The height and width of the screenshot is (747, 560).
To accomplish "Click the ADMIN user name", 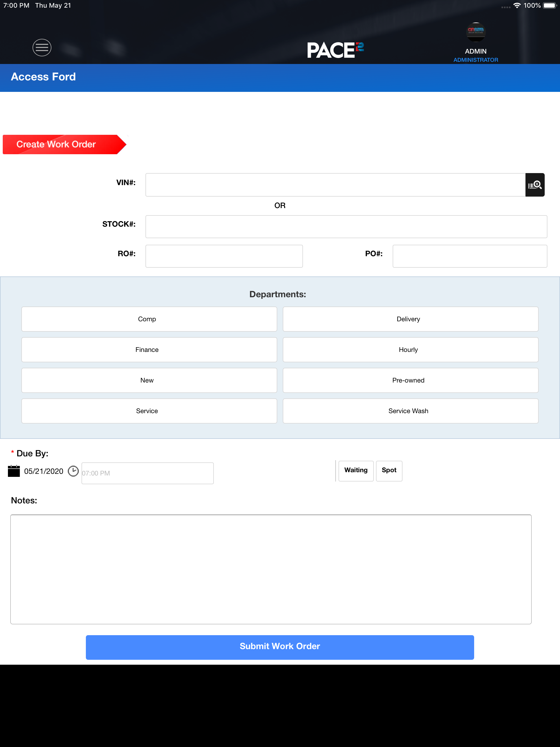I will (x=476, y=51).
